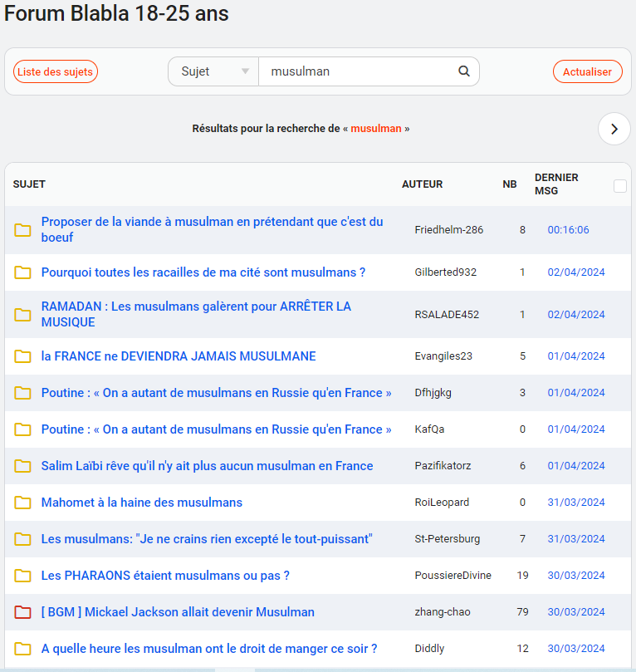Click the Liste des sujets button
The height and width of the screenshot is (672, 636).
[56, 71]
